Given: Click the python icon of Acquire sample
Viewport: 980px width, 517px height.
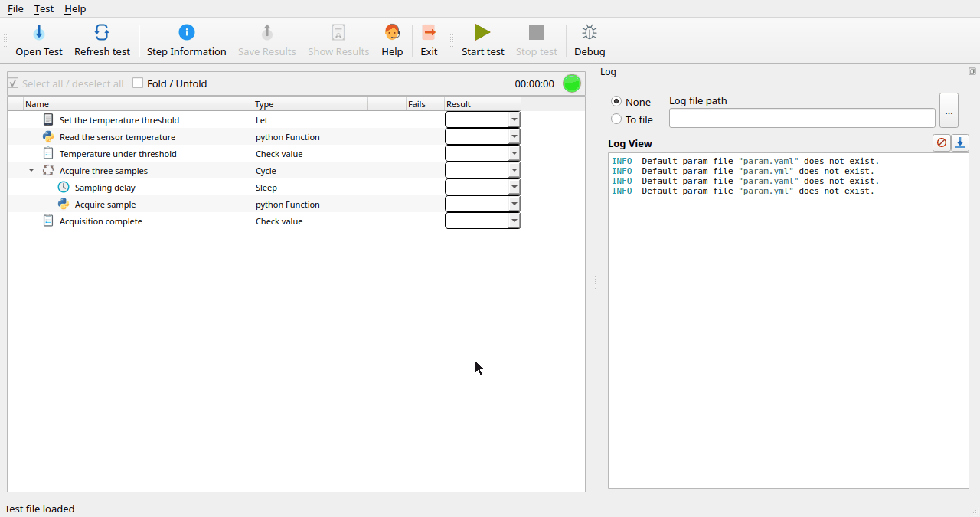Looking at the screenshot, I should [x=64, y=204].
